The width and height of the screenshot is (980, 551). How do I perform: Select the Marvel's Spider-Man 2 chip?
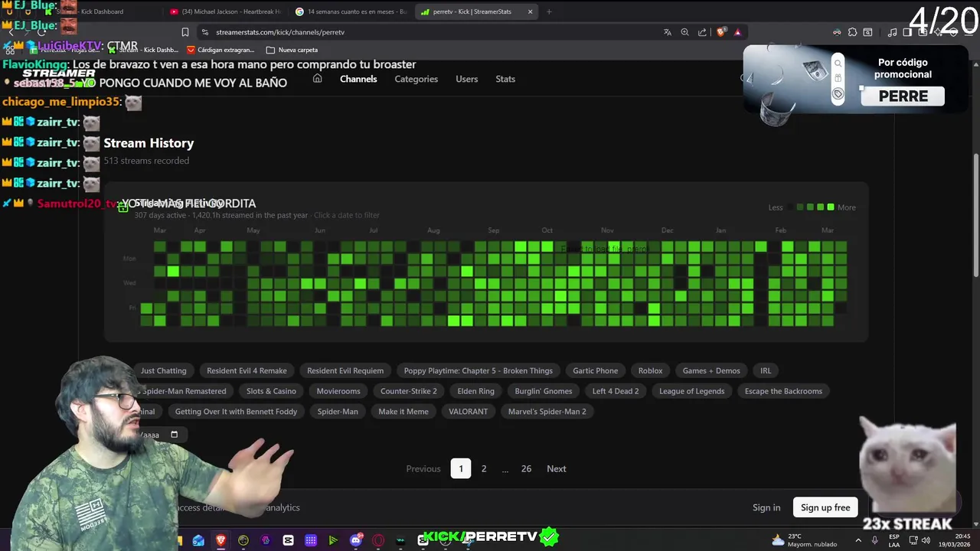pyautogui.click(x=547, y=412)
